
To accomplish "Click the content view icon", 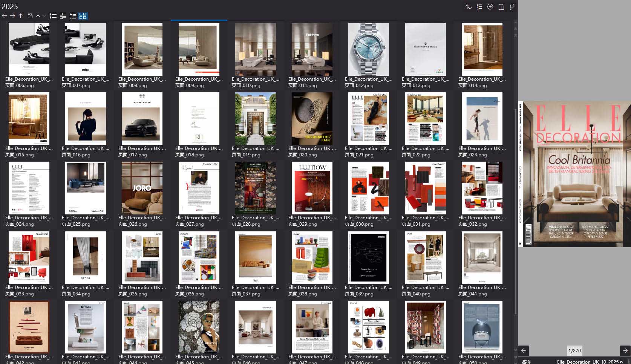I will point(73,16).
